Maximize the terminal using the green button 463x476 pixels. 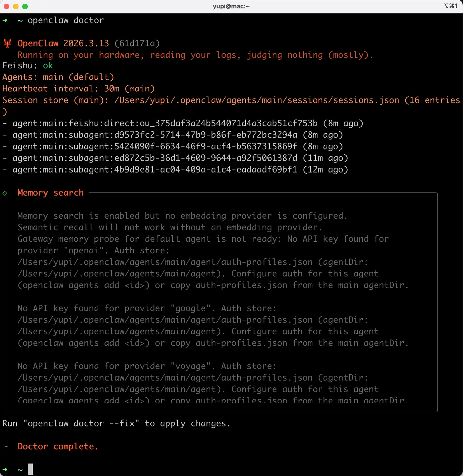point(25,7)
